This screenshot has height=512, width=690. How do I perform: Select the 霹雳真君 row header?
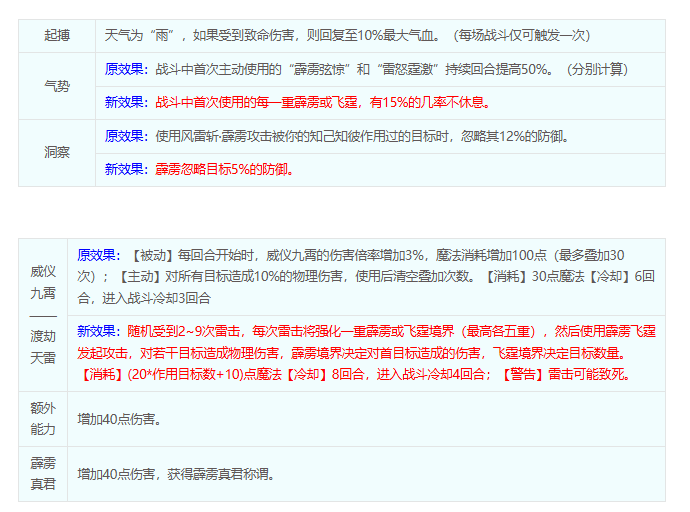(44, 473)
